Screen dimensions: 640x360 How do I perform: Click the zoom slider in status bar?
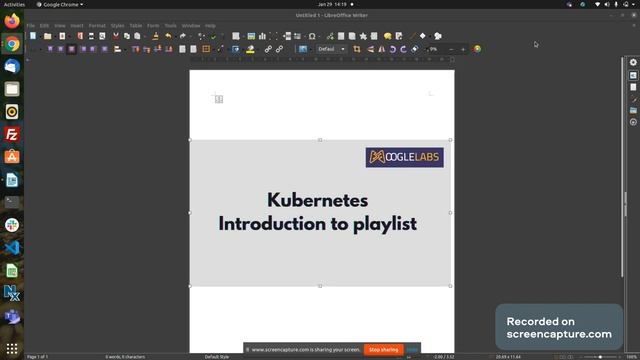600,357
